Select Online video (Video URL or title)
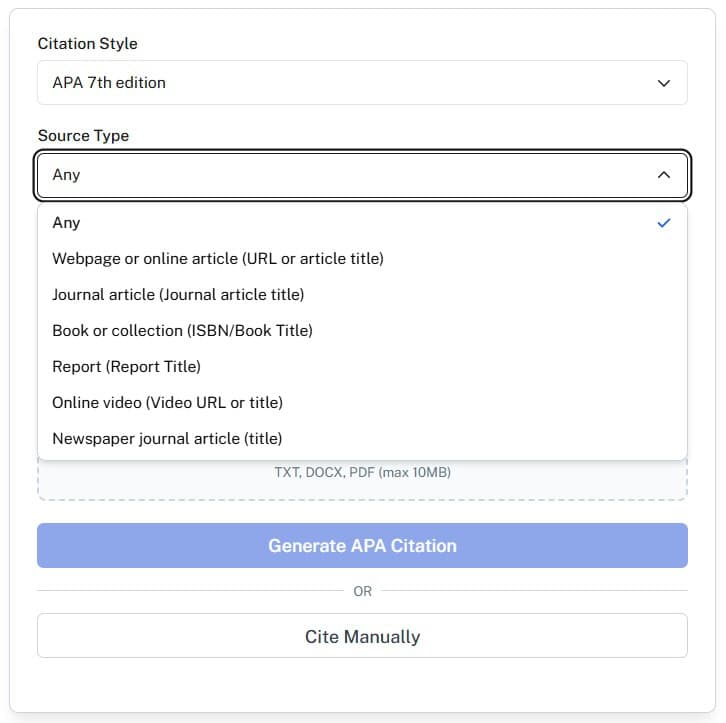This screenshot has height=723, width=726. (x=167, y=403)
